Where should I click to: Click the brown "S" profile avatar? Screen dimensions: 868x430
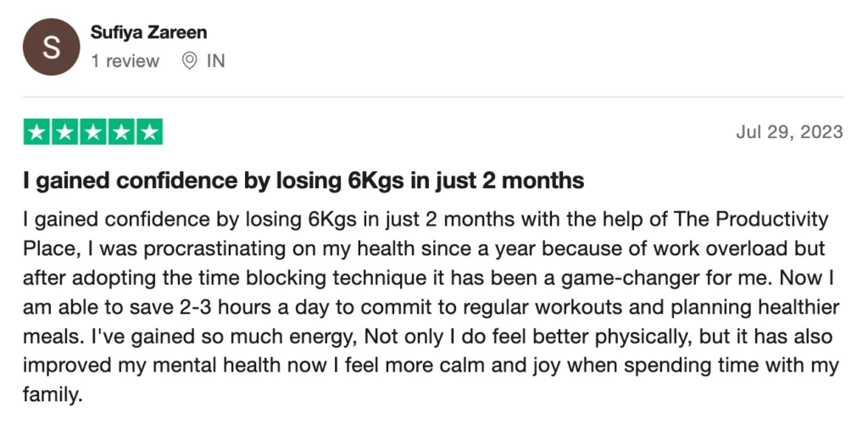tap(51, 47)
